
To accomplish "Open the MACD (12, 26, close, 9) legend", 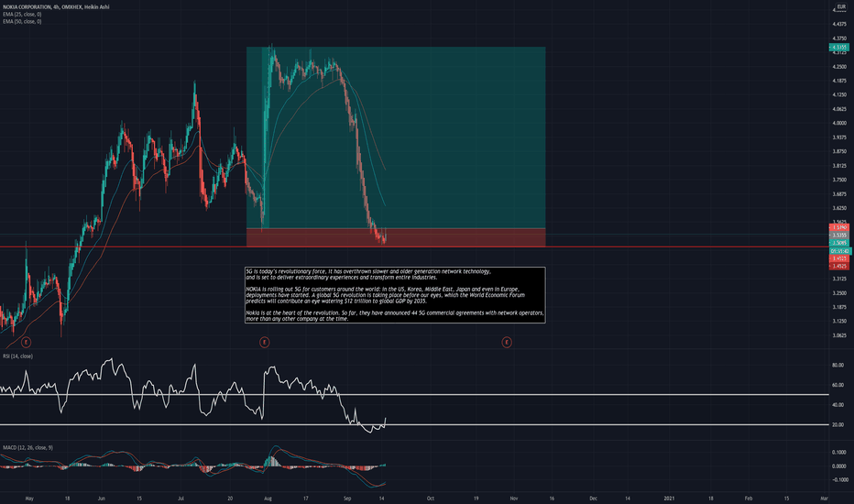I will click(x=27, y=447).
